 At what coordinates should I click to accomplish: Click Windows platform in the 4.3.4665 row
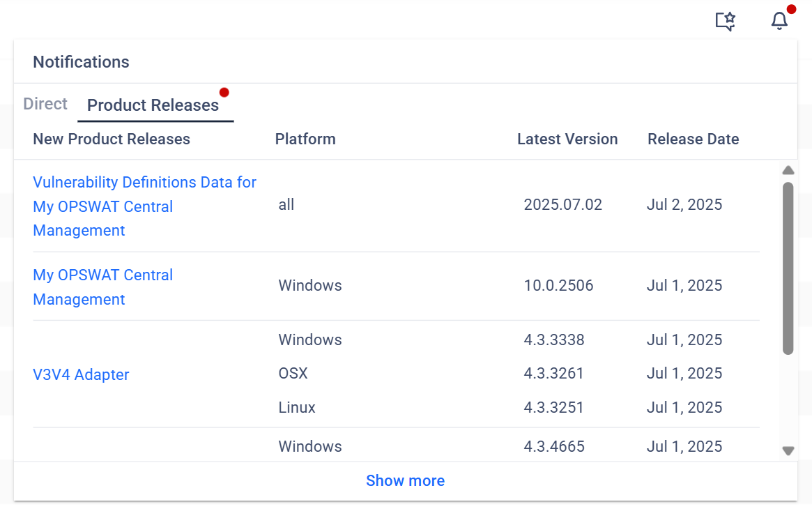coord(310,446)
